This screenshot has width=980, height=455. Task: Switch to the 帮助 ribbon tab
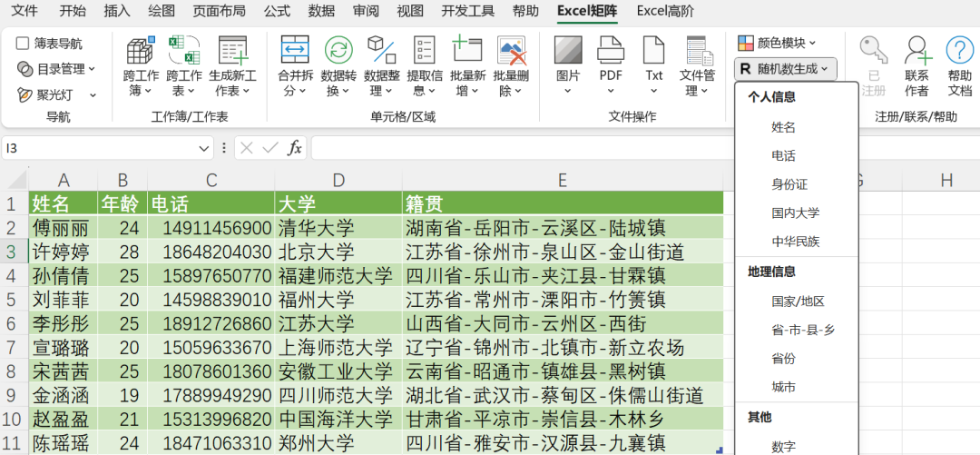[525, 11]
